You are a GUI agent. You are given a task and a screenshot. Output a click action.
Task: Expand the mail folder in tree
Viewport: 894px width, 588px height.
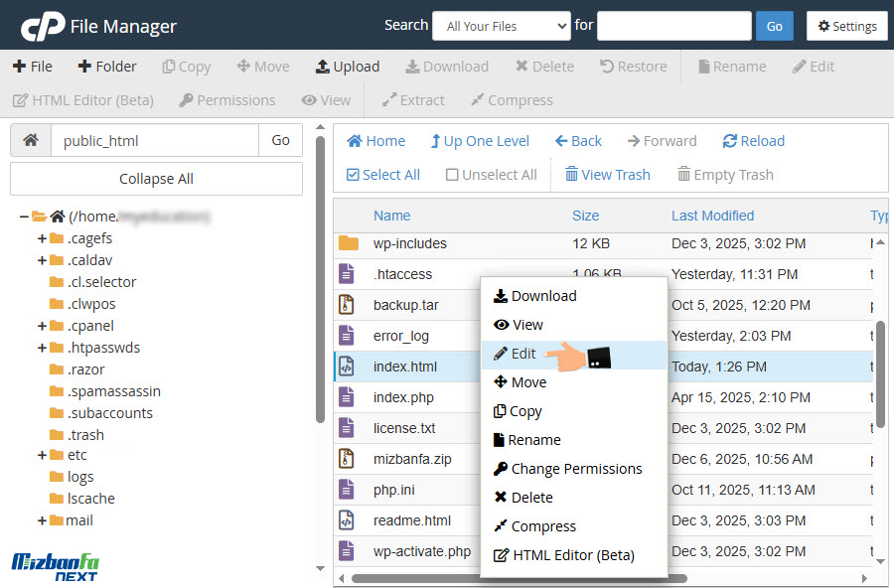[x=42, y=520]
